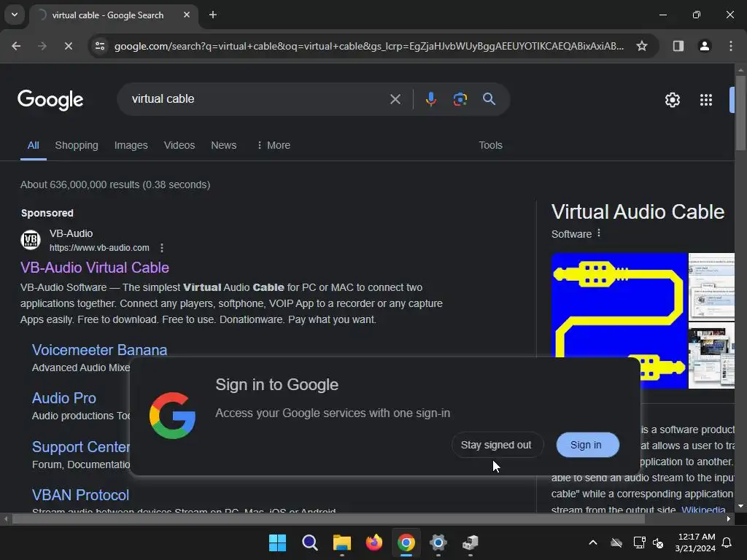The height and width of the screenshot is (560, 747).
Task: Open the Google apps grid
Action: (705, 100)
